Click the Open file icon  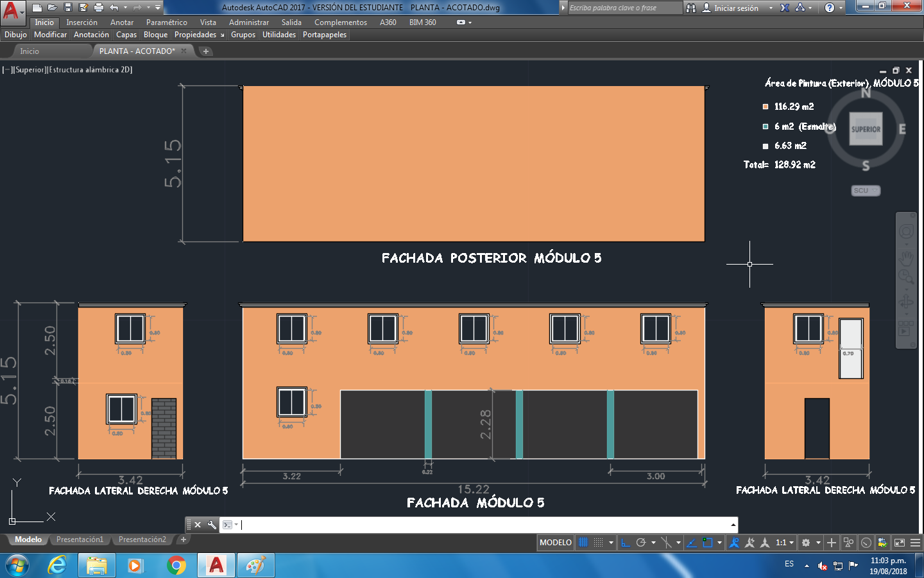pyautogui.click(x=53, y=8)
